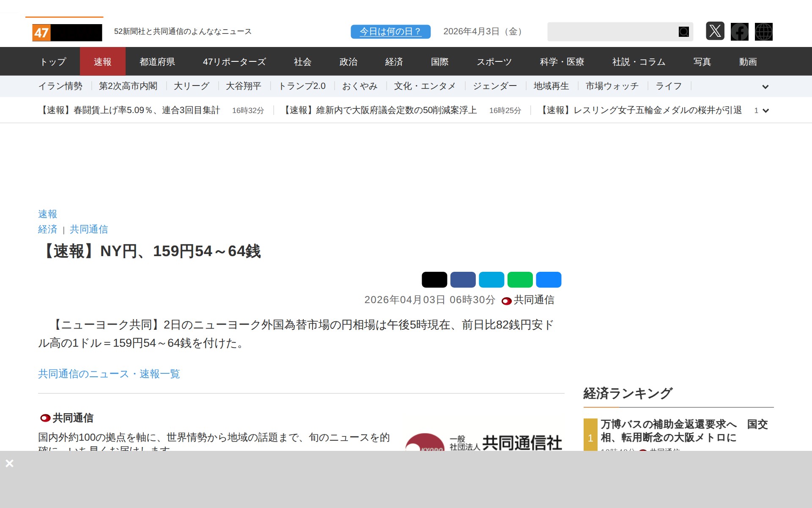
Task: Open the Facebook icon in header
Action: pos(739,32)
